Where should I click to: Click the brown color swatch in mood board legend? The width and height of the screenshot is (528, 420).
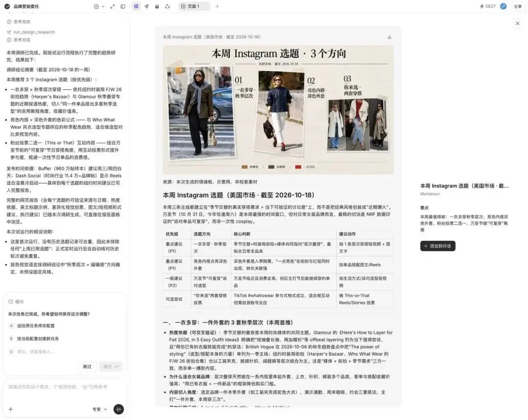pyautogui.click(x=244, y=167)
